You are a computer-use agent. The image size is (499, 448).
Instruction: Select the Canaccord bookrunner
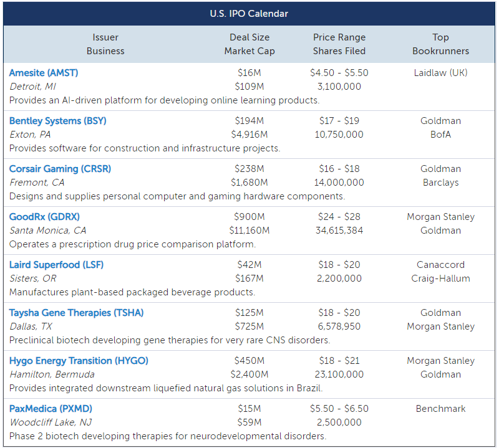[x=441, y=265]
